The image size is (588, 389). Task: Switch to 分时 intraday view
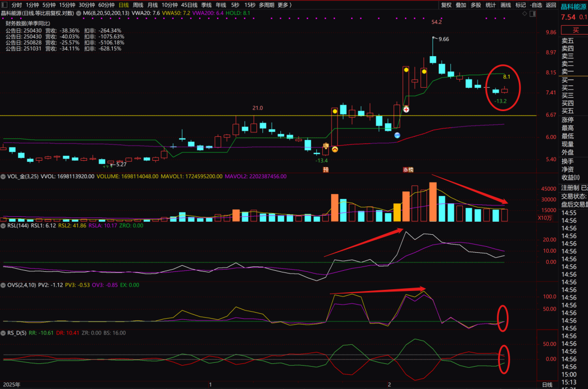16,5
